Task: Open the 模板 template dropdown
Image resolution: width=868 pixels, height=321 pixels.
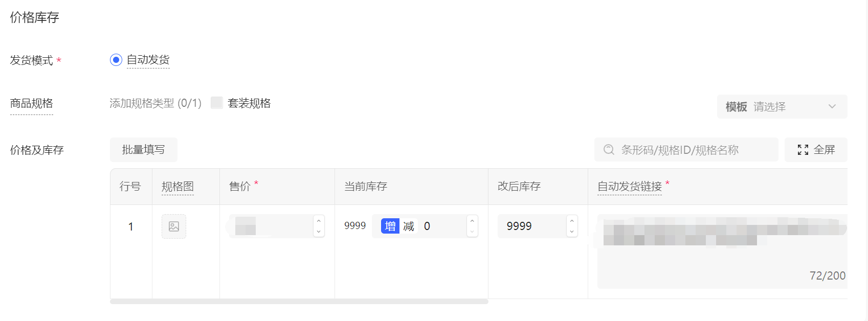Action: pos(782,107)
